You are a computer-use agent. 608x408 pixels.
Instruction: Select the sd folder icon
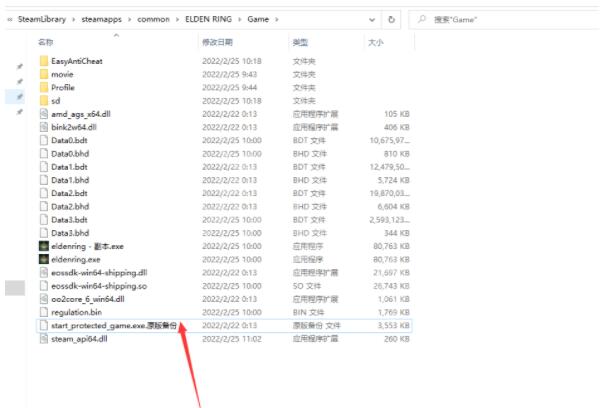point(44,101)
